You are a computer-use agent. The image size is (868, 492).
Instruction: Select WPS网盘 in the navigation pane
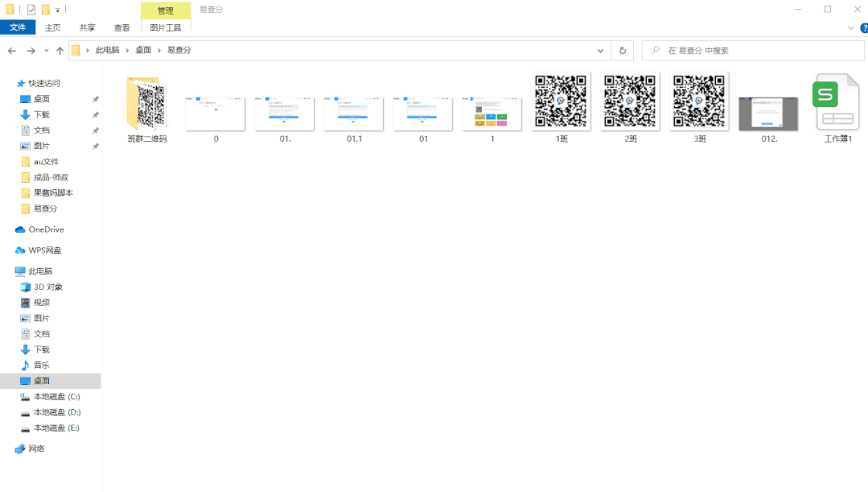[45, 250]
